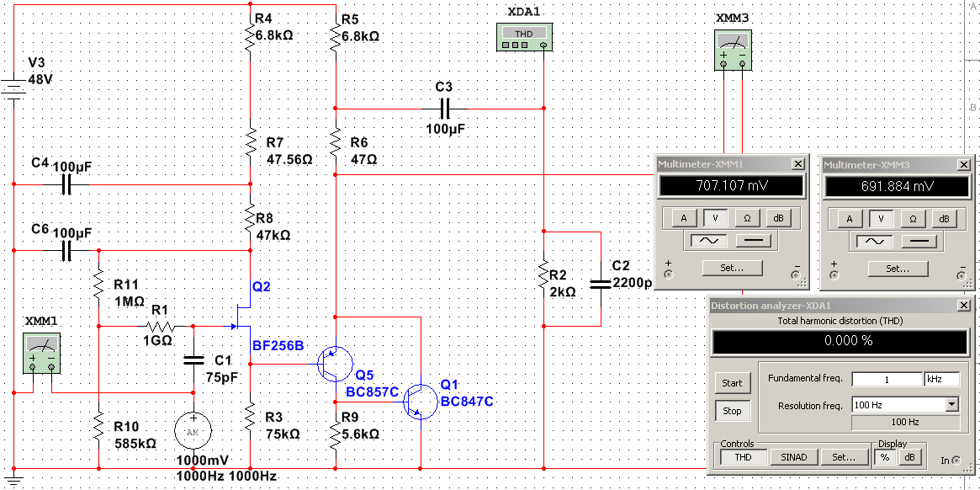Click the In terminal of distortion analyzer

(957, 461)
